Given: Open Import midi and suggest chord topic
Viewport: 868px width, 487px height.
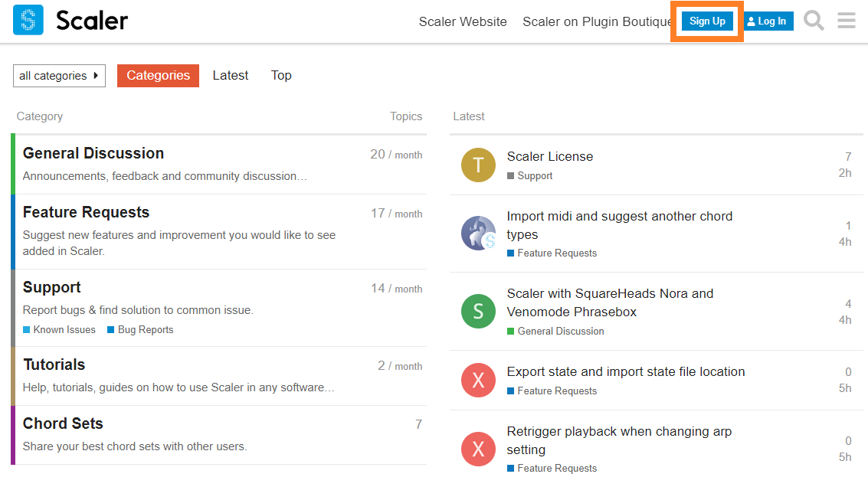Looking at the screenshot, I should point(620,225).
